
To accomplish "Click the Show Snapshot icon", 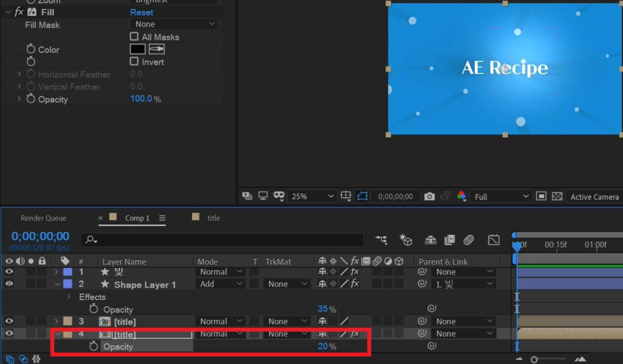I will (x=445, y=197).
